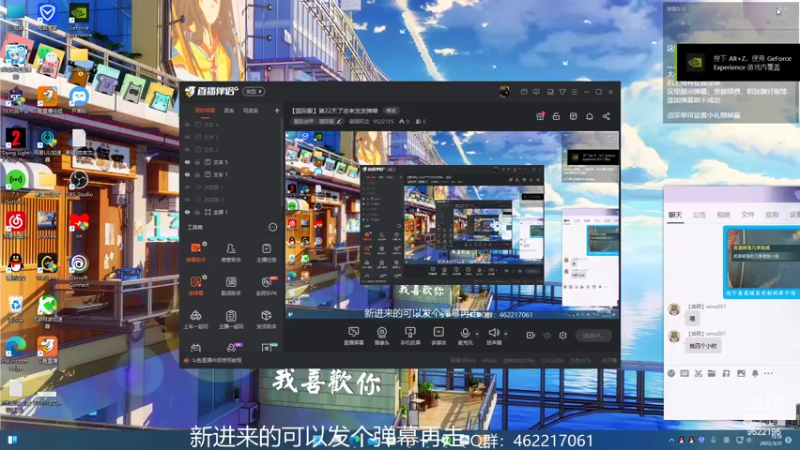Screen dimensions: 800x450
Task: Open the danmu assistant tool (orange chat icon)
Action: coord(196,252)
